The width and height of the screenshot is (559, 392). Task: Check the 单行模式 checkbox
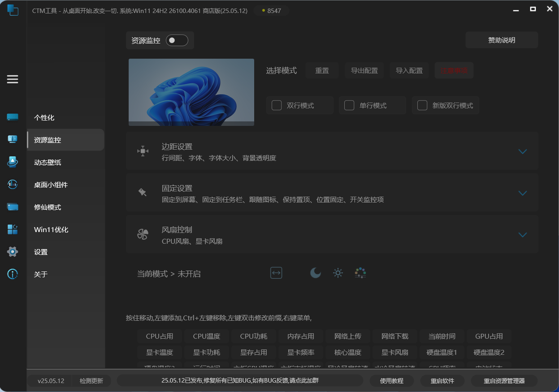click(x=349, y=105)
